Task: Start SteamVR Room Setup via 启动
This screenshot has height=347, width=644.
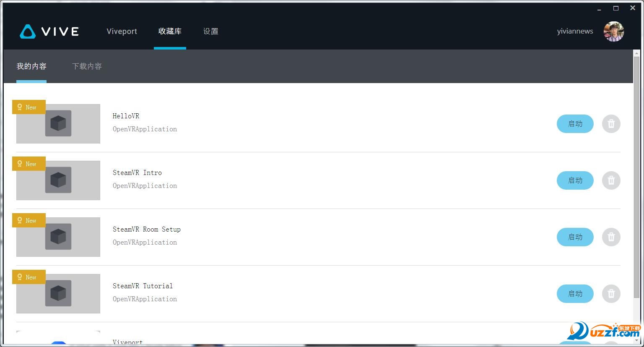Action: pyautogui.click(x=575, y=237)
